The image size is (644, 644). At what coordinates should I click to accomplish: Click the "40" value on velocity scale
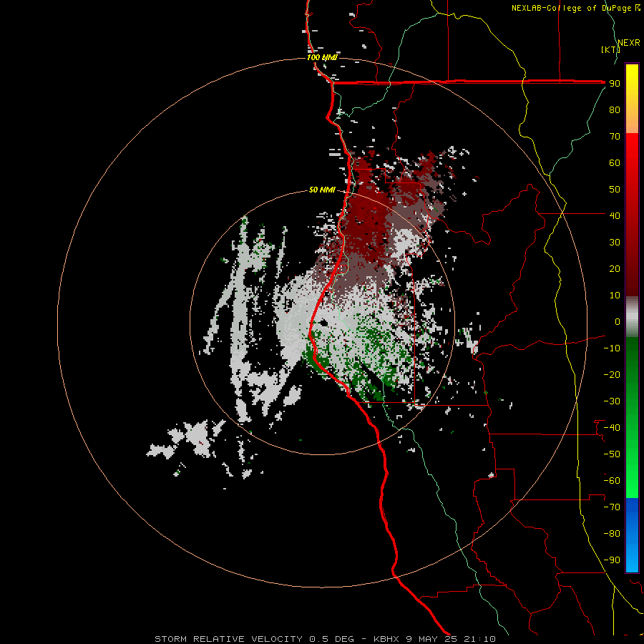[x=615, y=215]
